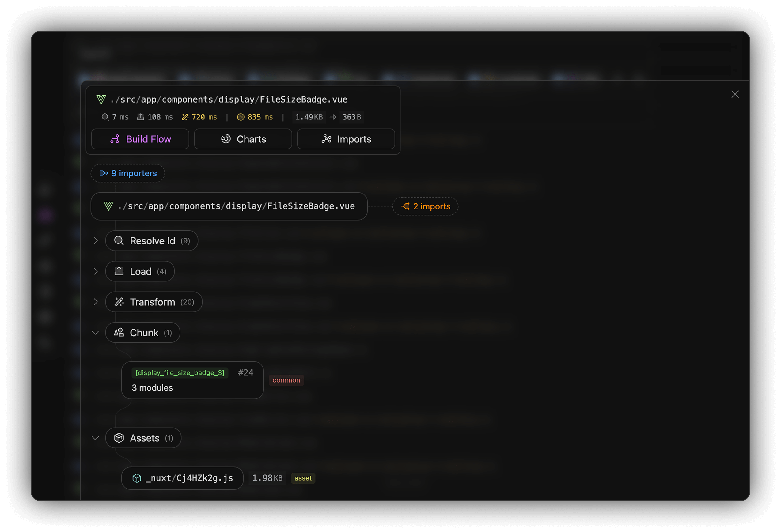781x532 pixels.
Task: Click the magic-wand icon beside 720 ms
Action: pos(185,117)
